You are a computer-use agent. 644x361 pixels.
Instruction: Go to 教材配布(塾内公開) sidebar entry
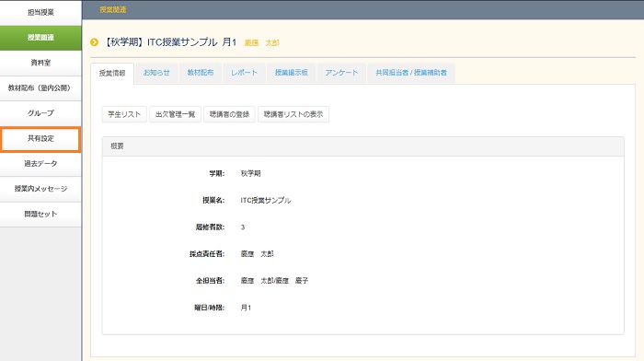[40, 88]
